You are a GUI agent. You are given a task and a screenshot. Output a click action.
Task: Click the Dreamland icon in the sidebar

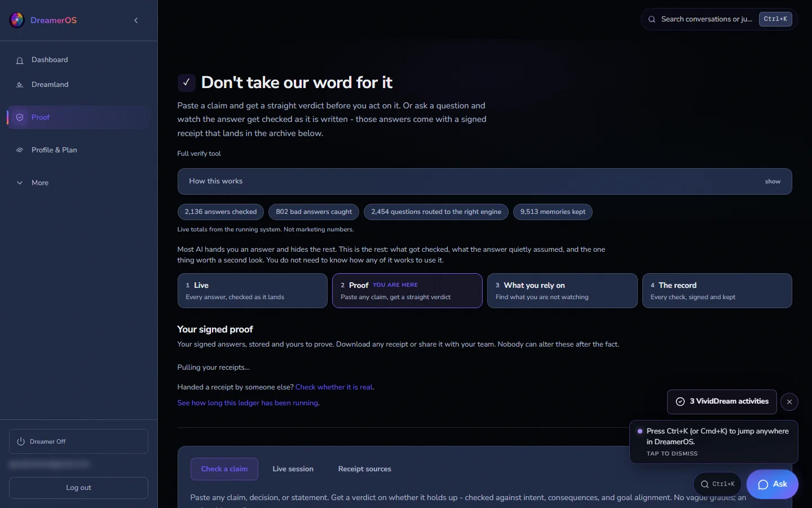pyautogui.click(x=20, y=85)
